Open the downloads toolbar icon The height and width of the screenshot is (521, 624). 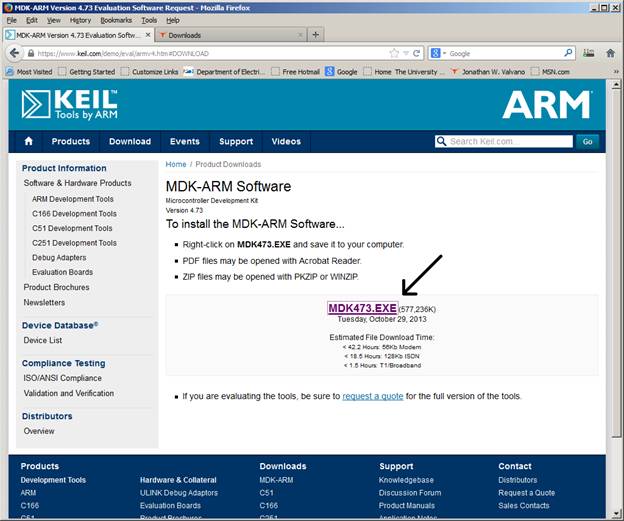coord(589,53)
